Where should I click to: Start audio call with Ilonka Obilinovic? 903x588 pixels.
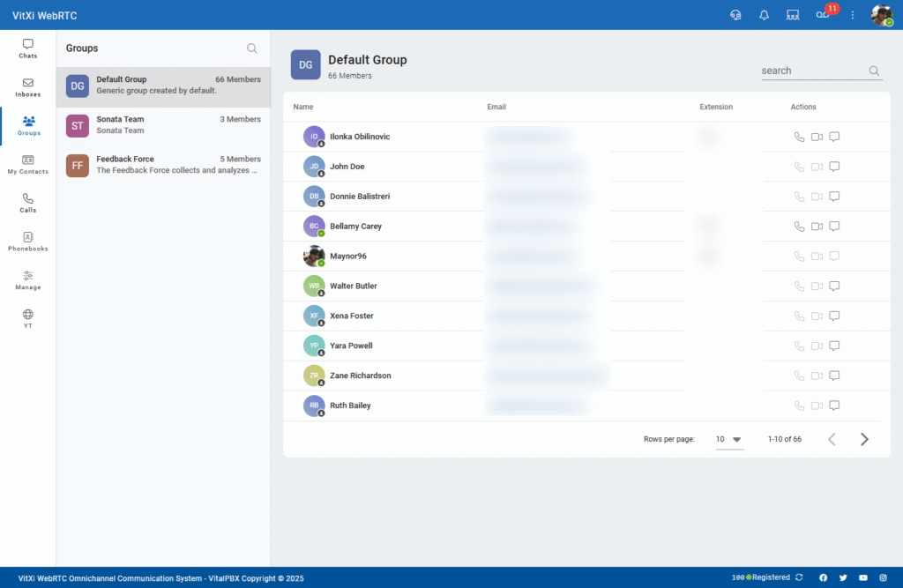(x=799, y=137)
